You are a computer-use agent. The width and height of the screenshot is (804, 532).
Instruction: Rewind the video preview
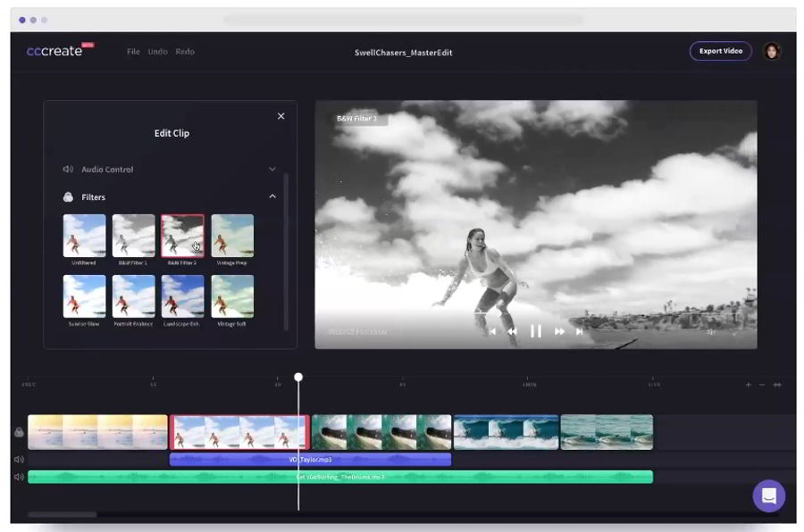[x=512, y=331]
